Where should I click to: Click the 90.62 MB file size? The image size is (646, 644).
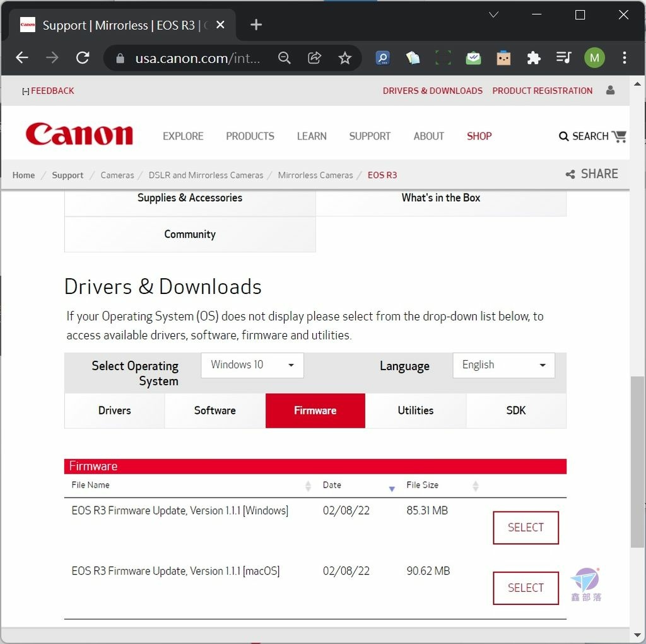pyautogui.click(x=428, y=571)
